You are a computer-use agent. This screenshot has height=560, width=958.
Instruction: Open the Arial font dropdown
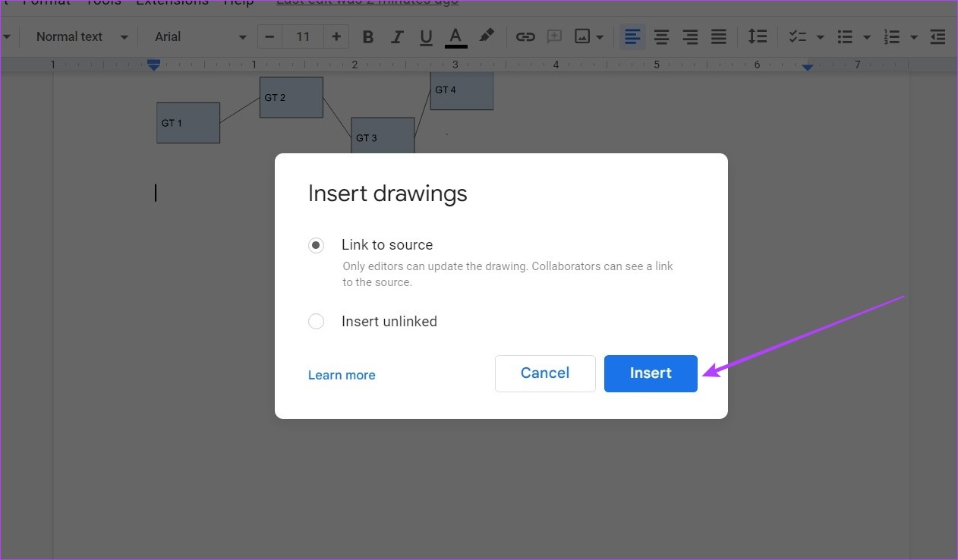pos(200,36)
